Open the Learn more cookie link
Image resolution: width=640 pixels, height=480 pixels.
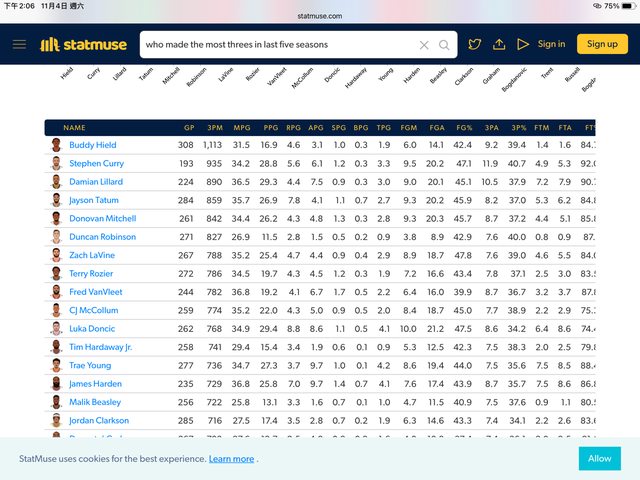pyautogui.click(x=231, y=459)
